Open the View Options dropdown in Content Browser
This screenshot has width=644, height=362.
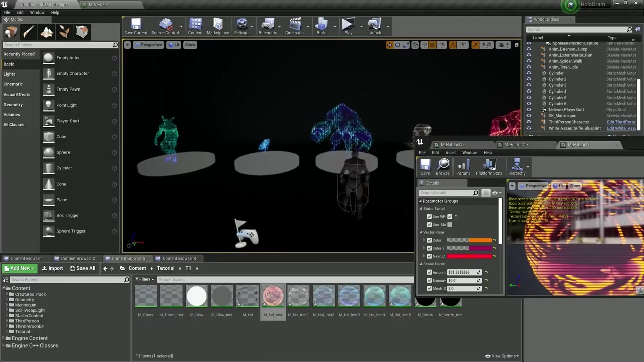pos(502,356)
